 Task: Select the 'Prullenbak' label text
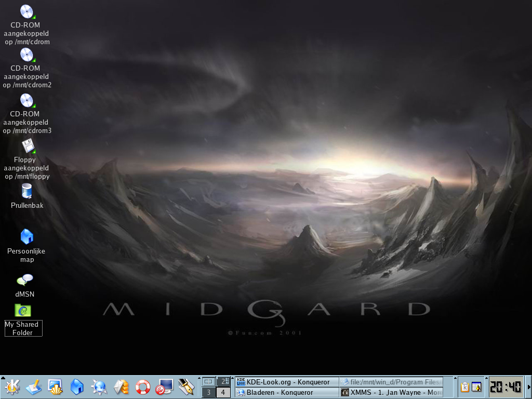(27, 205)
